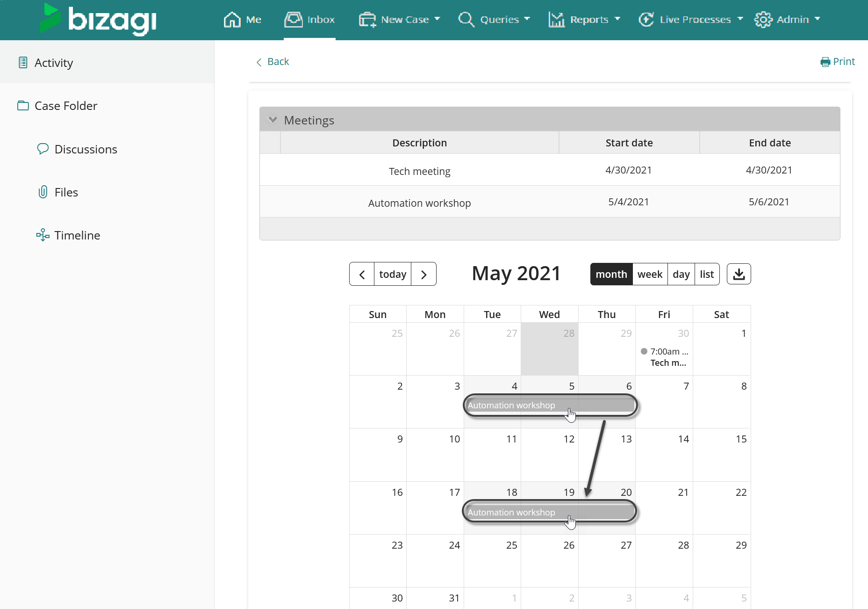Viewport: 868px width, 609px height.
Task: Click the Bizagi logo
Action: 99,20
